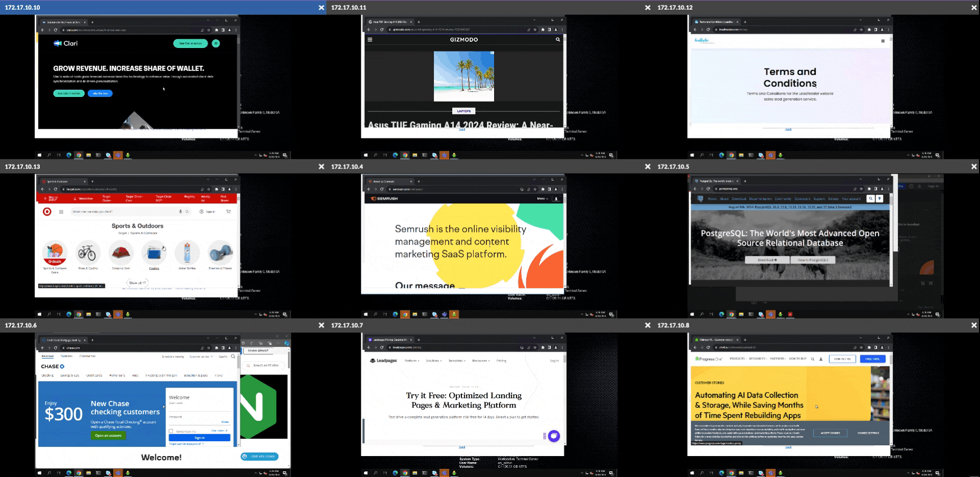Image resolution: width=980 pixels, height=477 pixels.
Task: Click Progress Chef search icon
Action: (813, 359)
